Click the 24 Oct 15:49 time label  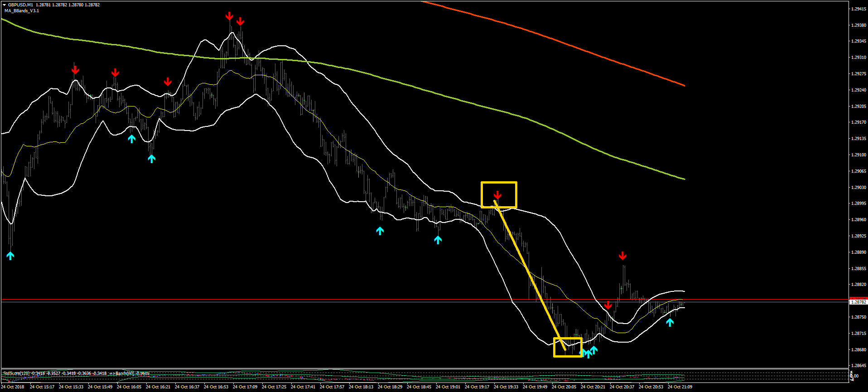(x=100, y=387)
